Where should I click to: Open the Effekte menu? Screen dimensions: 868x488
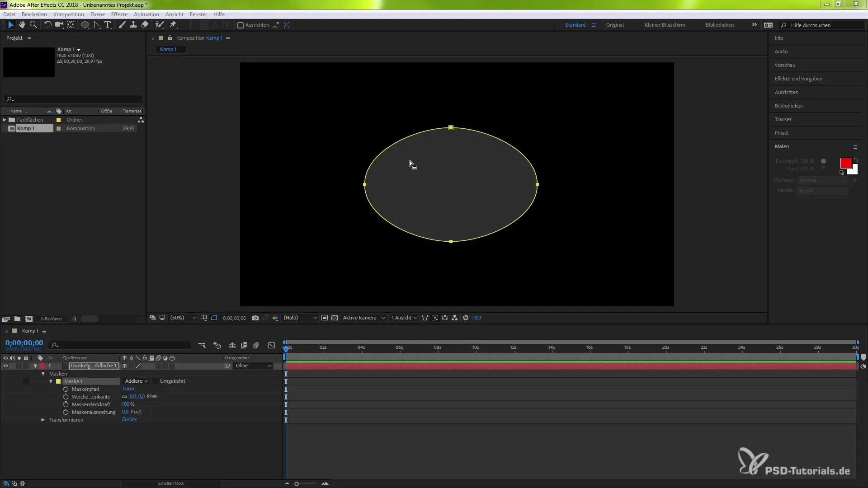click(x=119, y=14)
